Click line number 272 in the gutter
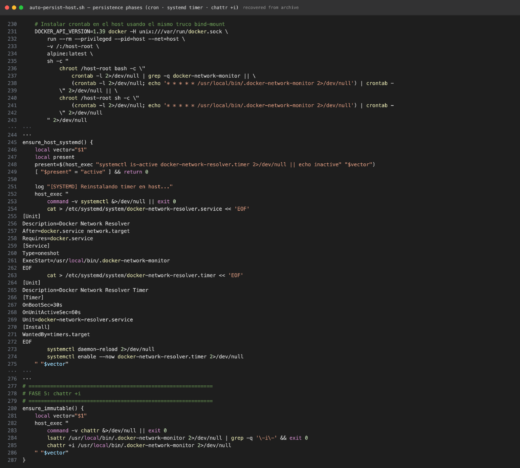This screenshot has width=520, height=468. coord(12,342)
